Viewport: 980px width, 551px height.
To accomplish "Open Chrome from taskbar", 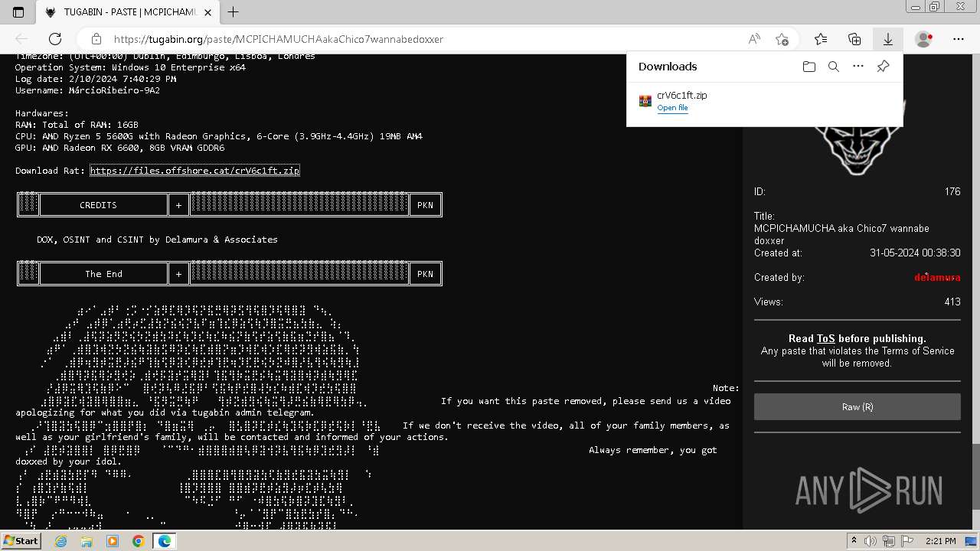I will click(139, 541).
